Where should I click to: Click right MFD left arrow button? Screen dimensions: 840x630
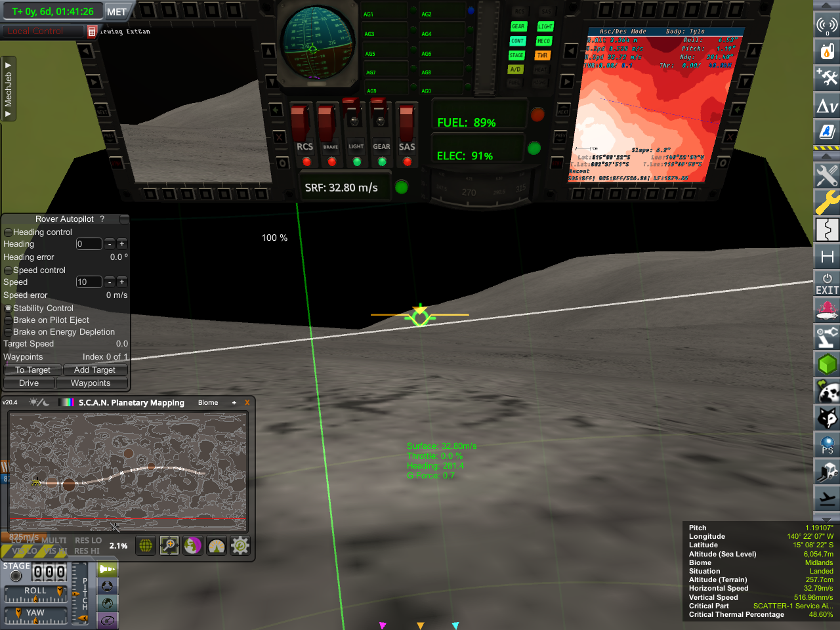coord(571,51)
